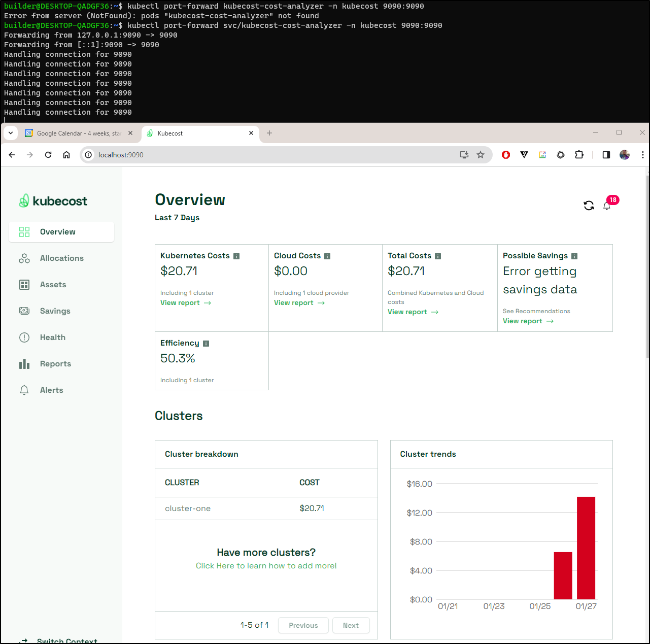Open View report under Total Costs
The height and width of the screenshot is (644, 650).
click(413, 312)
